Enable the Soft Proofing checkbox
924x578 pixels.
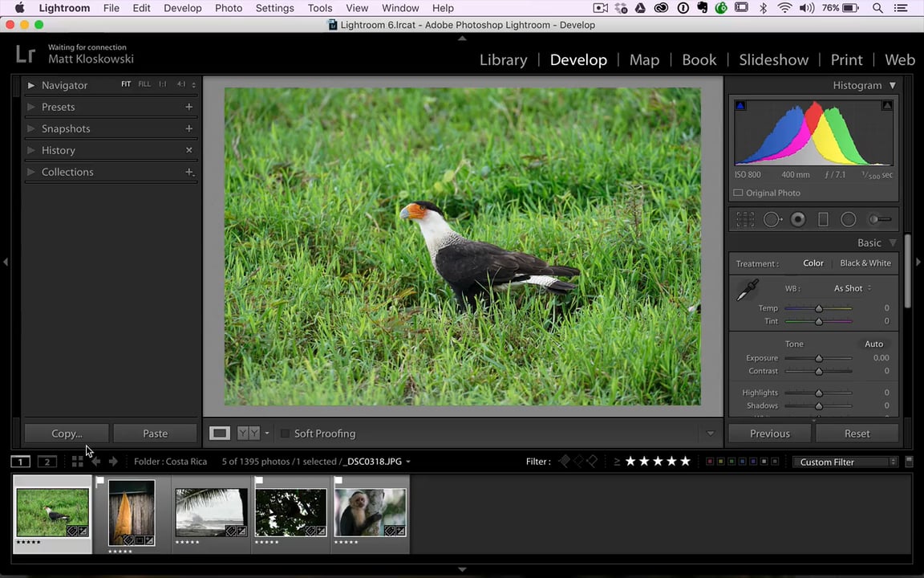coord(285,433)
